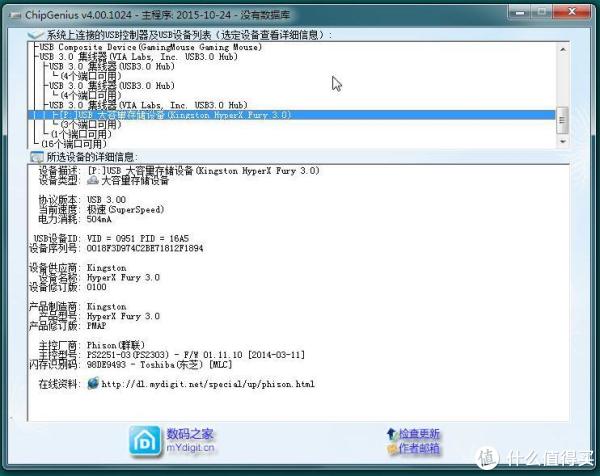Click the up-arrow icon beside 检查更新
Viewport: 600px width, 476px height.
[x=391, y=434]
